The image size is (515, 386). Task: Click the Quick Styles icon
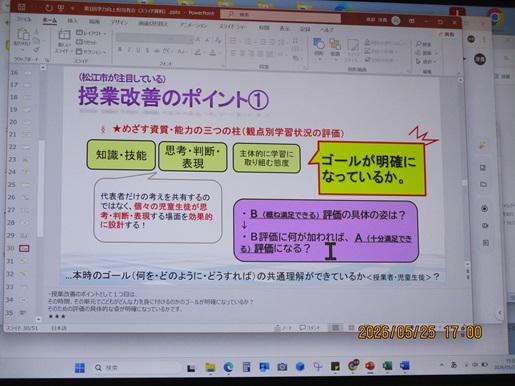tap(353, 46)
